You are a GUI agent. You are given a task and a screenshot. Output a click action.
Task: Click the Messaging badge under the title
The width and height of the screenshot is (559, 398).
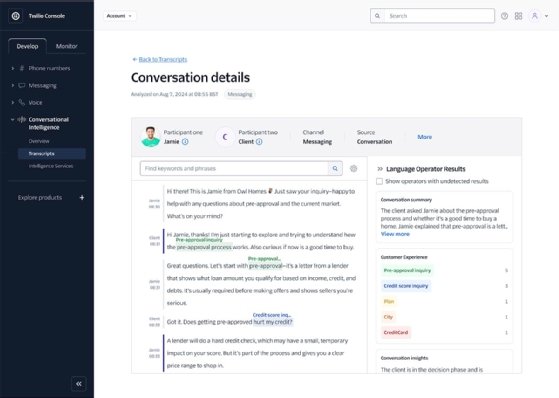point(240,94)
